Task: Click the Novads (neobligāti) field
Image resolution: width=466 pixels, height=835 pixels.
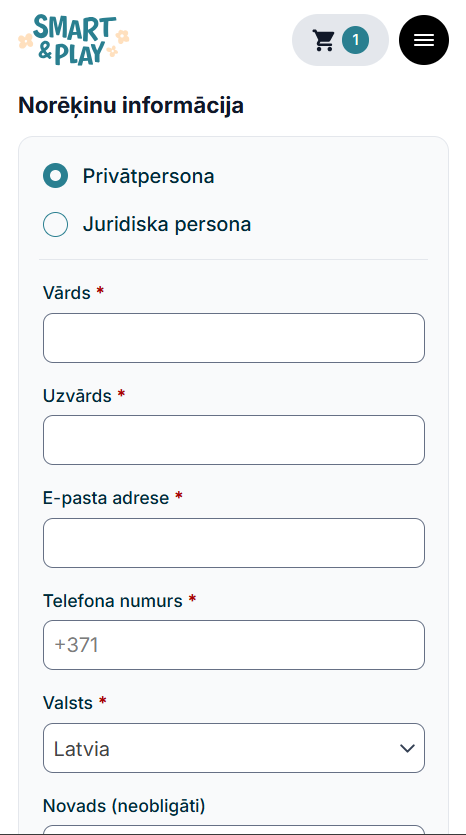Action: pos(234,830)
